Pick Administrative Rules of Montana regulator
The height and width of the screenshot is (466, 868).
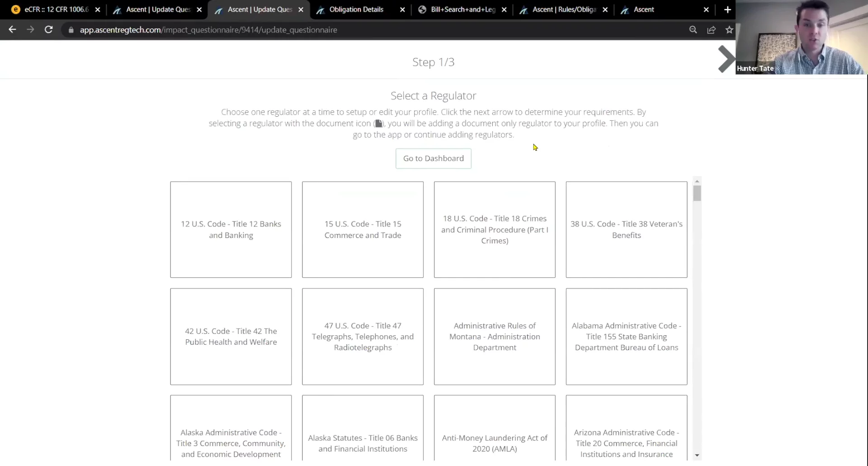coord(495,337)
